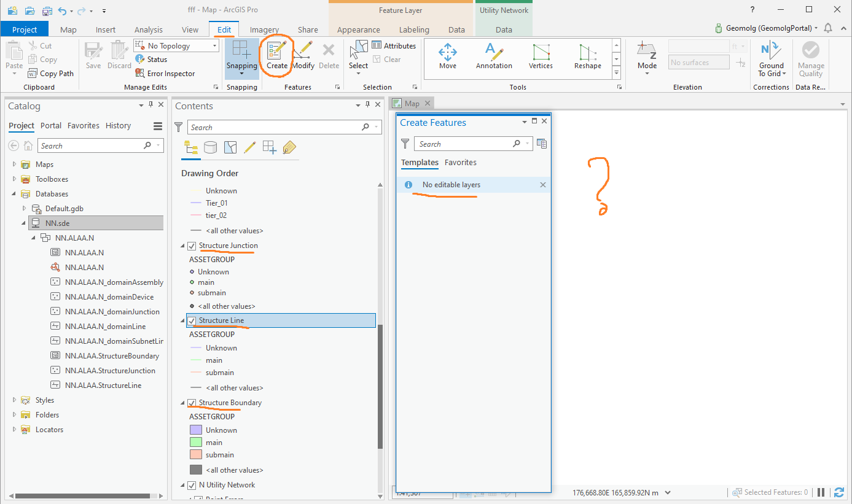Open the edit Status dialog

(x=150, y=60)
